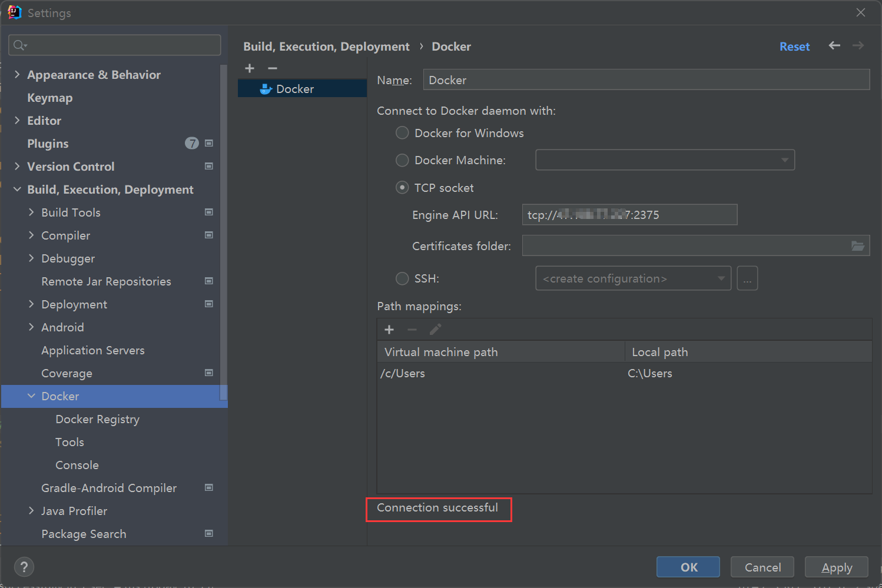Close the Settings dialog
The height and width of the screenshot is (588, 882).
point(861,12)
